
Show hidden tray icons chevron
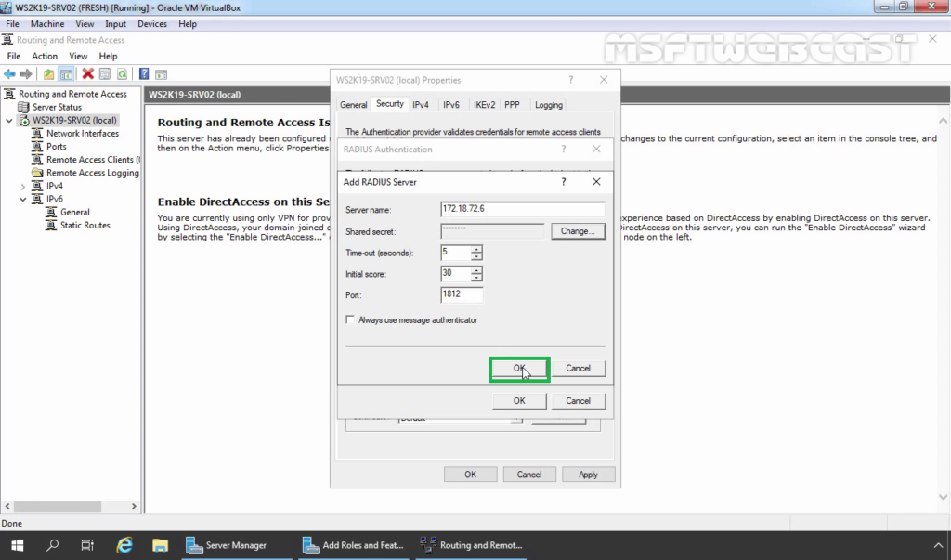[x=938, y=545]
